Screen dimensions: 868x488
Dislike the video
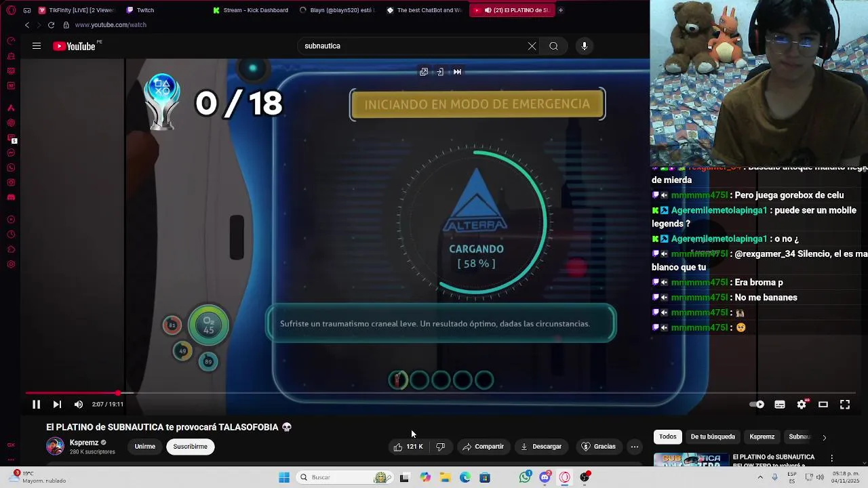coord(441,447)
